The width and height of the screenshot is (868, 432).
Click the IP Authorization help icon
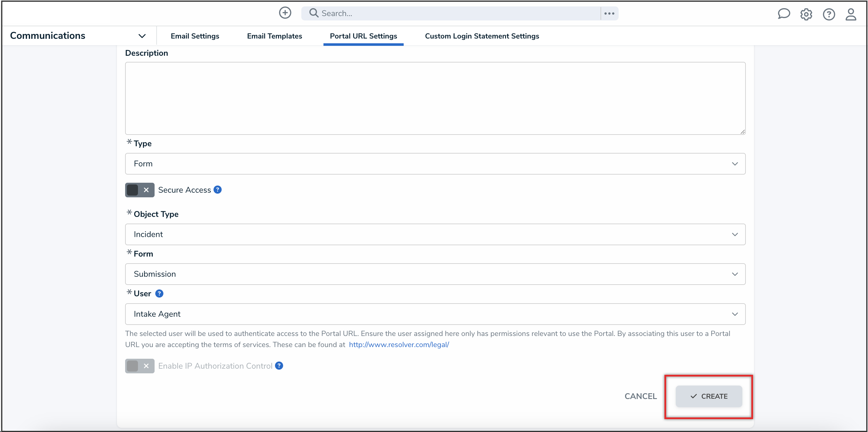pos(279,365)
